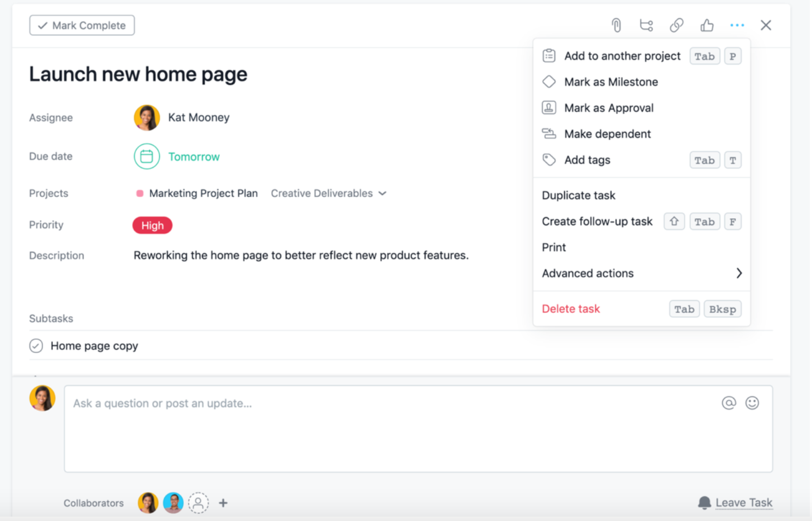
Task: Click the Make dependent icon
Action: [549, 133]
